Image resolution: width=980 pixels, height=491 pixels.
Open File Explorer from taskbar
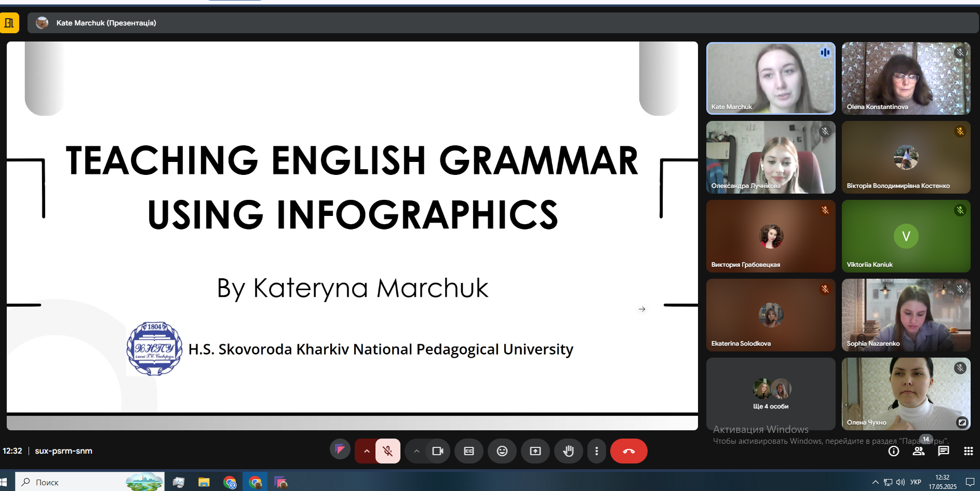click(x=204, y=482)
